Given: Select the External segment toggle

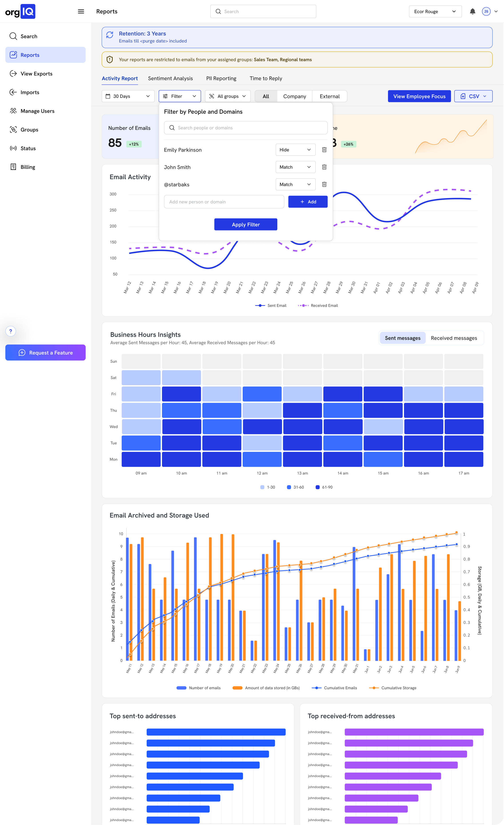Looking at the screenshot, I should pyautogui.click(x=329, y=96).
